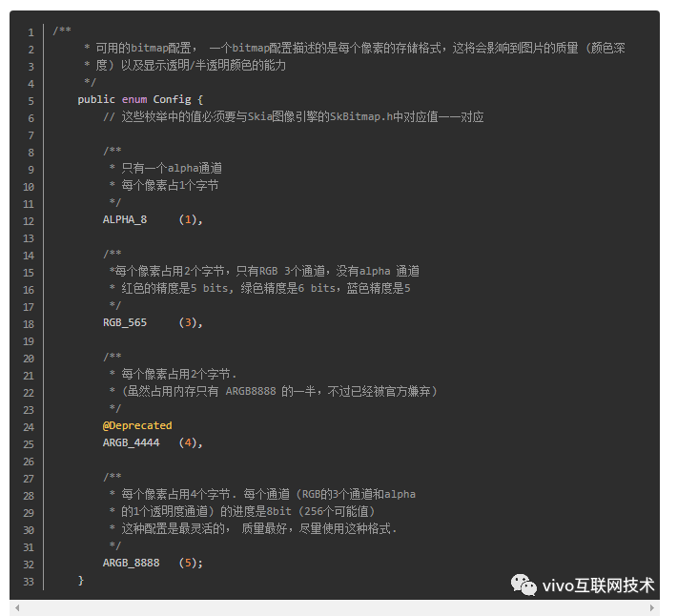Click the comment '每个像素占用2个字节.' on line 21
Image resolution: width=677 pixels, height=616 pixels.
click(173, 374)
